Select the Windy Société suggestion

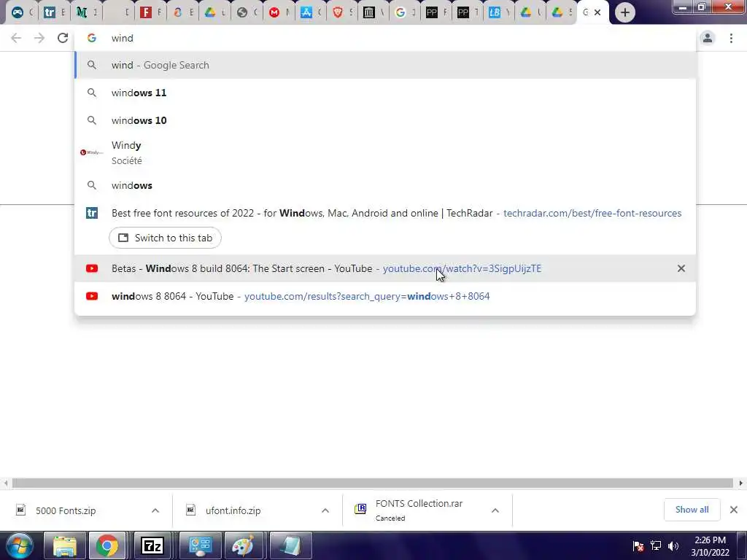pyautogui.click(x=385, y=152)
